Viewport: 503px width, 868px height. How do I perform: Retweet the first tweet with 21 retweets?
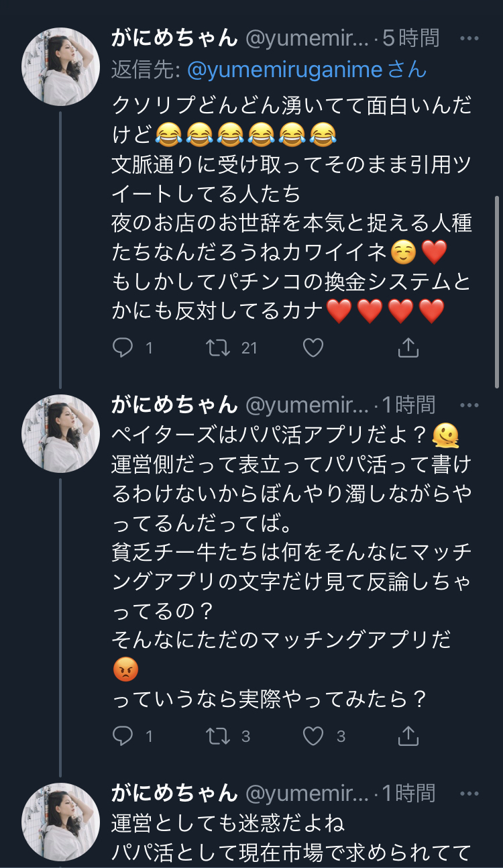tap(217, 347)
